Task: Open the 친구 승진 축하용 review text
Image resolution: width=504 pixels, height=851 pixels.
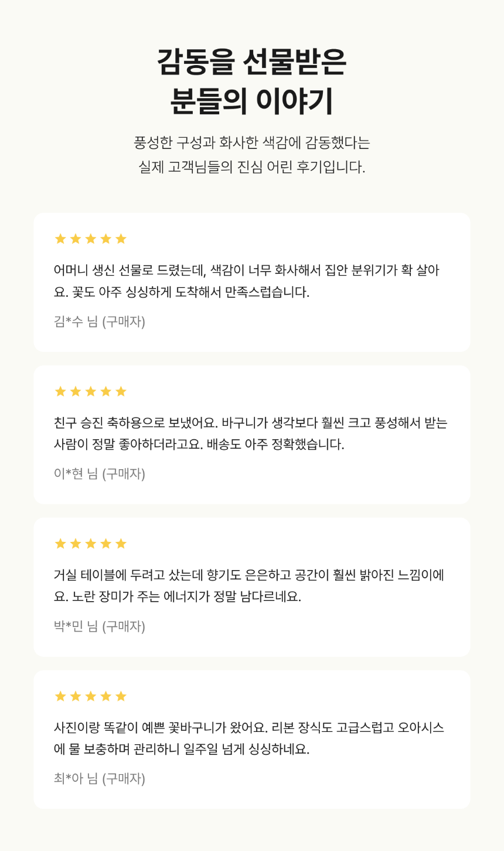Action: point(251,433)
